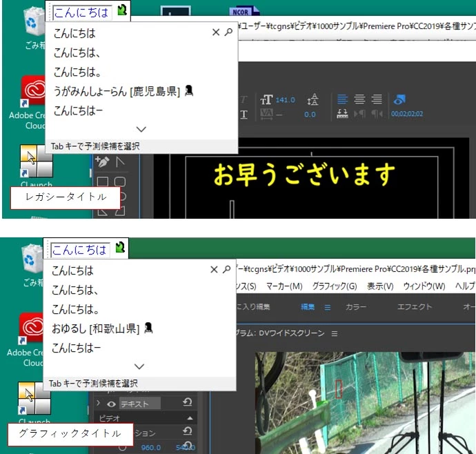Pick the candidate うがみんしょーらん [鹿児島県]

click(123, 91)
